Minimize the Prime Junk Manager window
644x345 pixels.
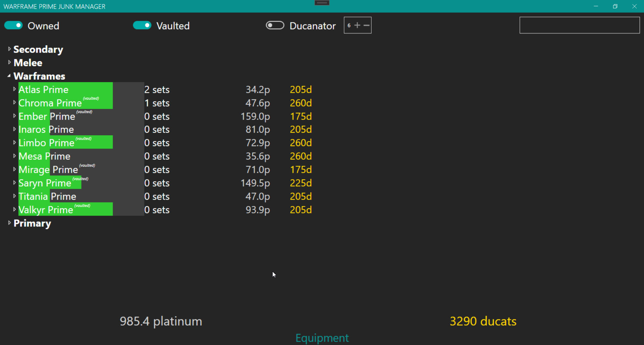[596, 6]
